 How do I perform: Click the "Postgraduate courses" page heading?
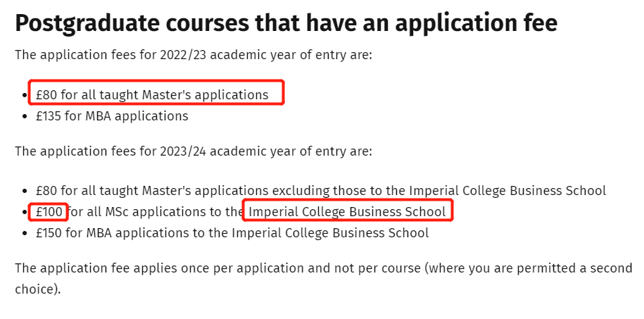285,24
